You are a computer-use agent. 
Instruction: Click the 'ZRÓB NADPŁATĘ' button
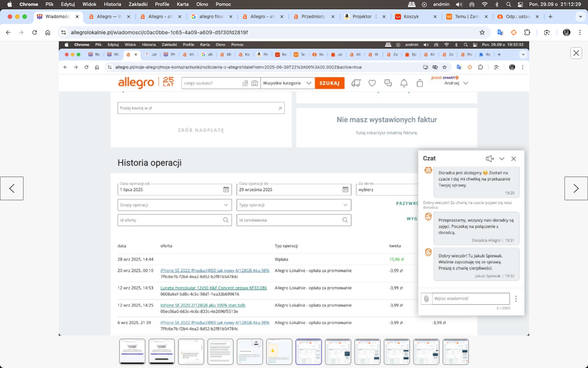201,130
